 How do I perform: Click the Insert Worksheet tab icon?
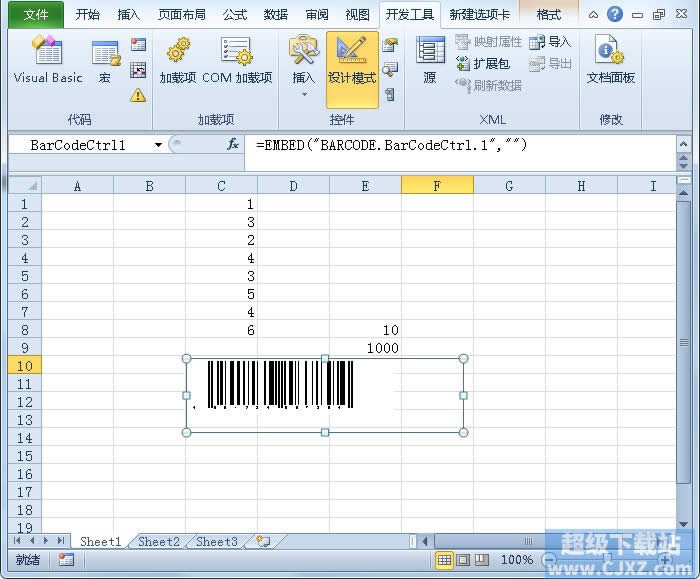[x=263, y=542]
